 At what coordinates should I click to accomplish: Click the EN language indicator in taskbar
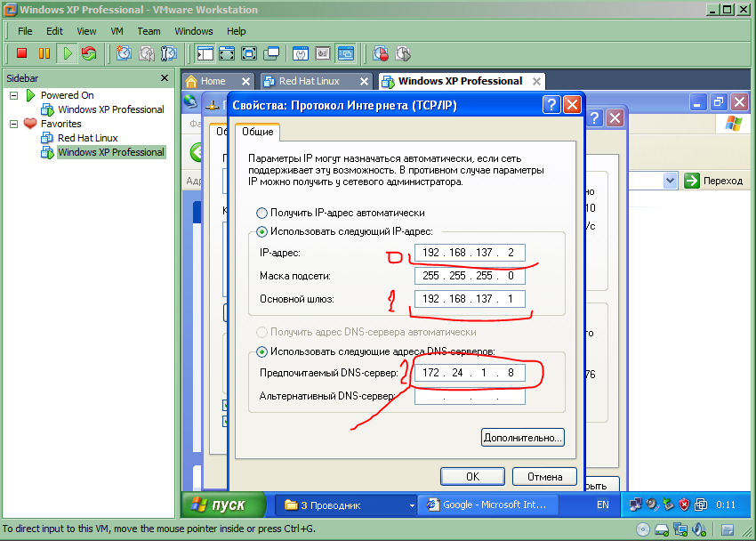coord(603,505)
